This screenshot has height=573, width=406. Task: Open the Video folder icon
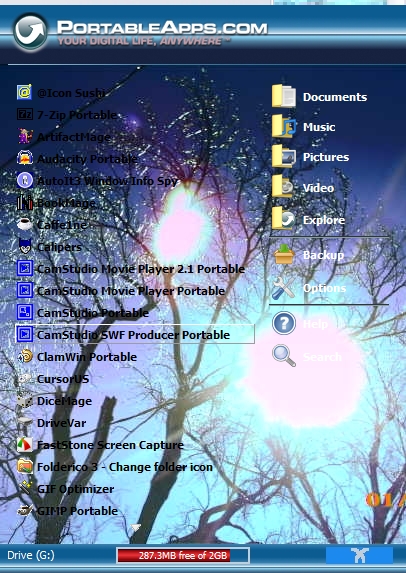pos(283,187)
